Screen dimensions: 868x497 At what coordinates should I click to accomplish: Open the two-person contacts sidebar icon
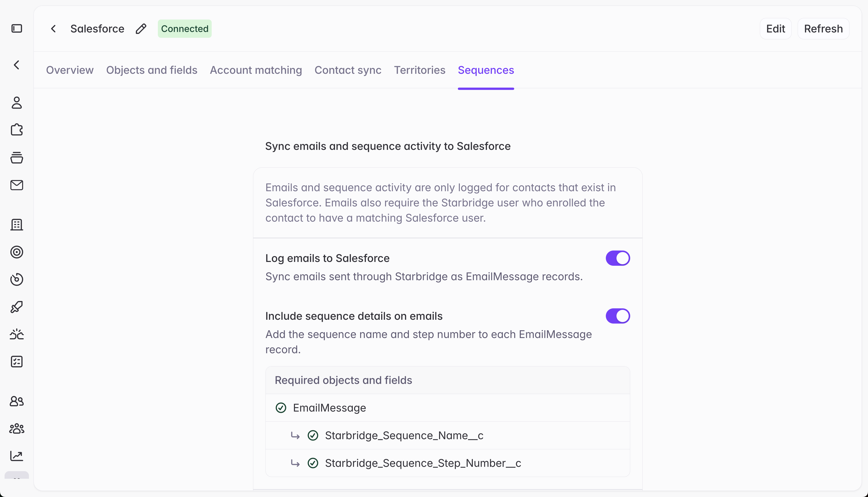point(17,401)
